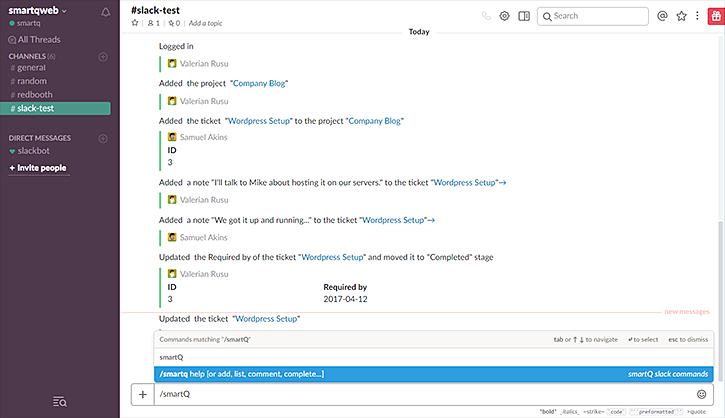Screen dimensions: 725x418
Task: Click Add a topic
Action: (205, 23)
